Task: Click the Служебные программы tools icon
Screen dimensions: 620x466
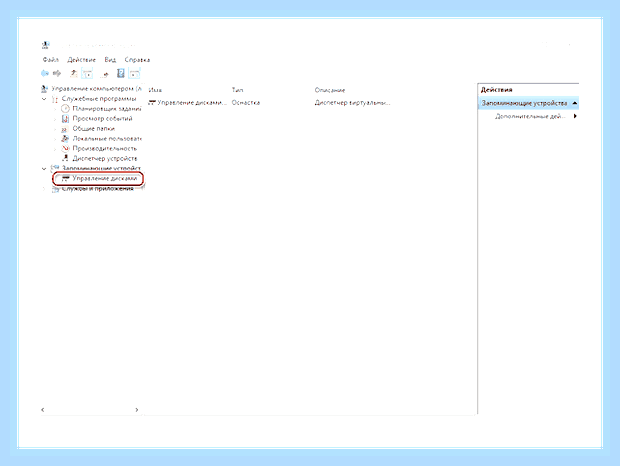Action: pos(55,99)
